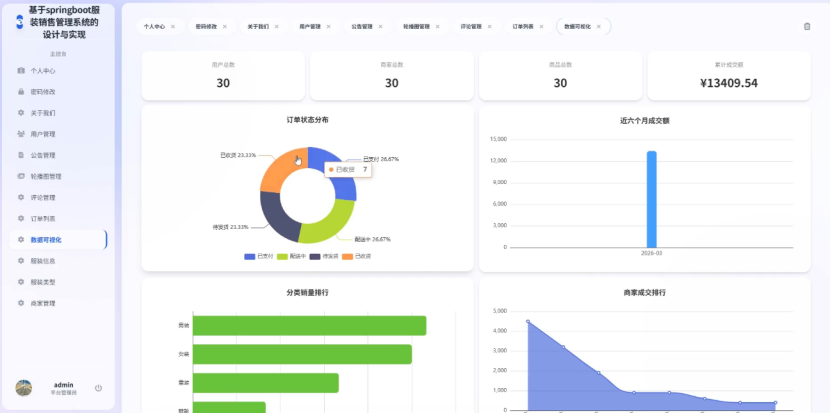The height and width of the screenshot is (413, 830).
Task: Click the 个人中心 sidebar icon
Action: pyautogui.click(x=21, y=70)
